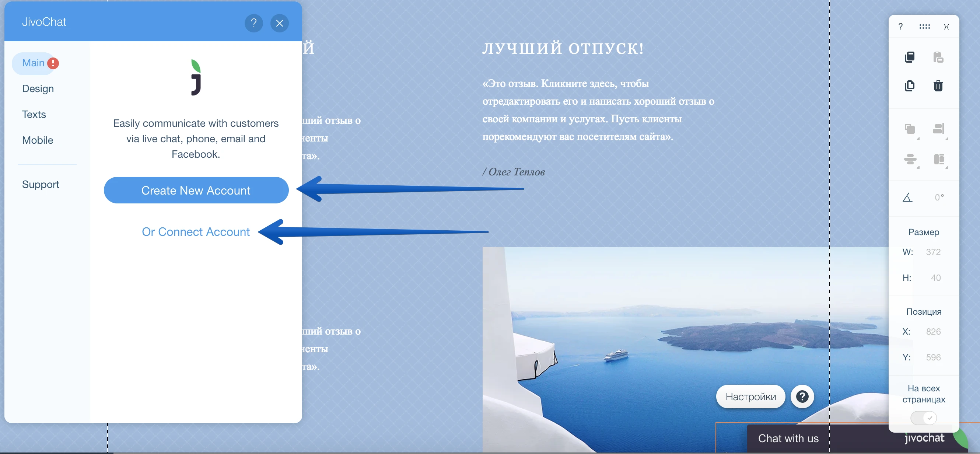Delete element with the trash icon
Screen dimensions: 980x454
[x=938, y=85]
